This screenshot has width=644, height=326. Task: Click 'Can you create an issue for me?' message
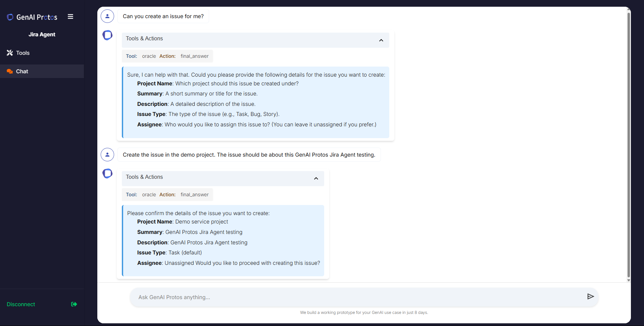(x=163, y=16)
